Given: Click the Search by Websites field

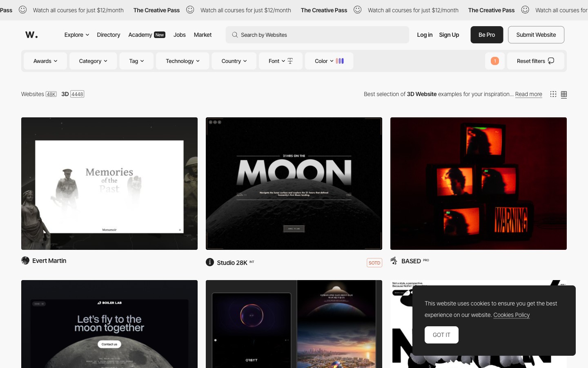Looking at the screenshot, I should [x=317, y=35].
